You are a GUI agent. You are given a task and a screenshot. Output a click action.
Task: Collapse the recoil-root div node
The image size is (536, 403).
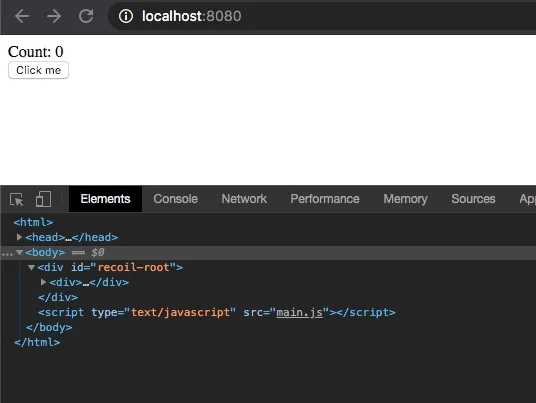[31, 267]
